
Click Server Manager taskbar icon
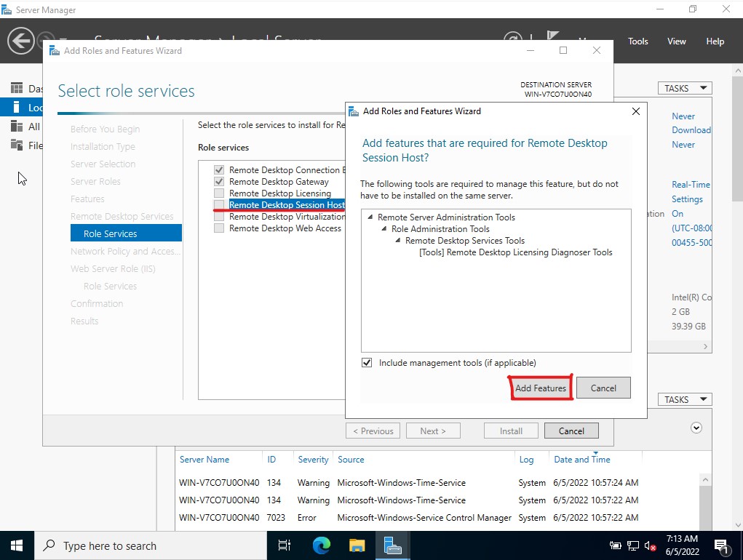392,545
